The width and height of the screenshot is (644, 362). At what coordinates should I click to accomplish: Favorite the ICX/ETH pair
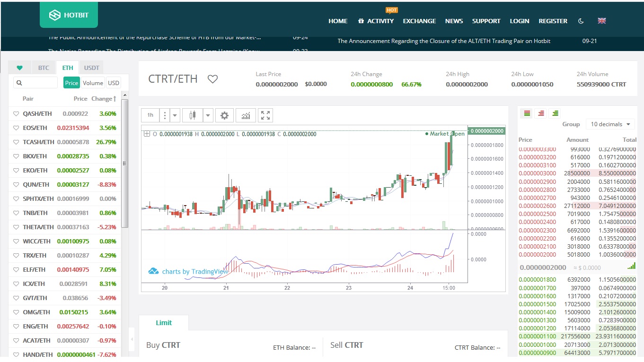coord(16,284)
